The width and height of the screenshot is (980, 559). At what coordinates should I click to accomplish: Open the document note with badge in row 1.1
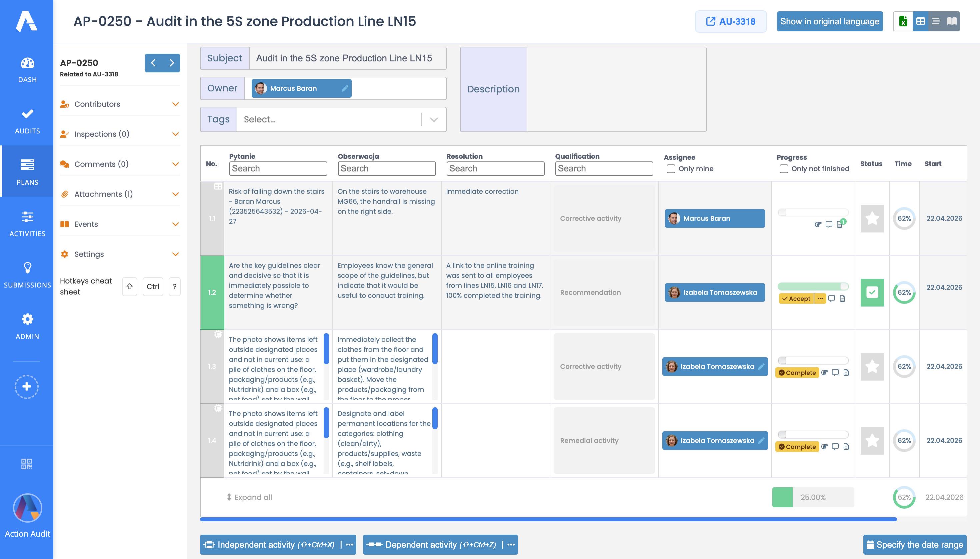[840, 224]
